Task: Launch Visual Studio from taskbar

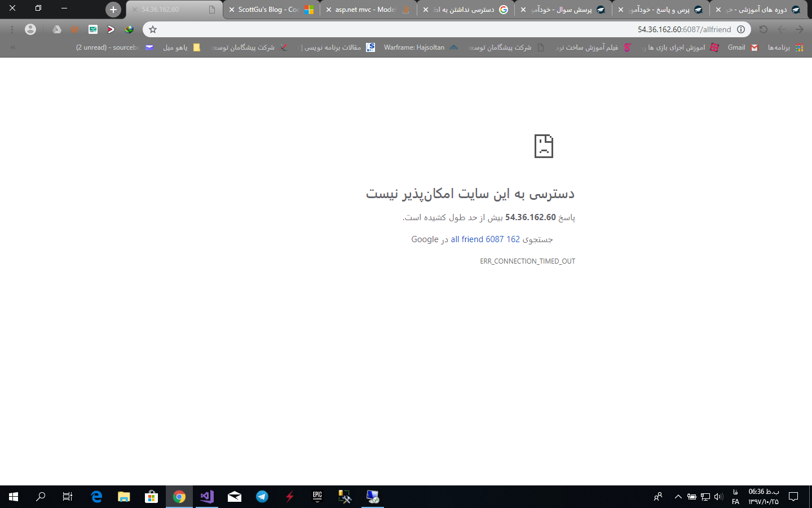Action: [207, 497]
